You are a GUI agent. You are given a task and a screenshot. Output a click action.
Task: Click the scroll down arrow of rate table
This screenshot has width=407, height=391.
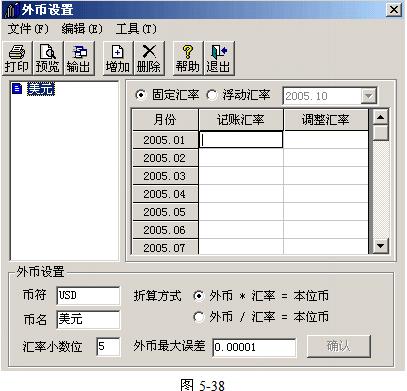380,246
